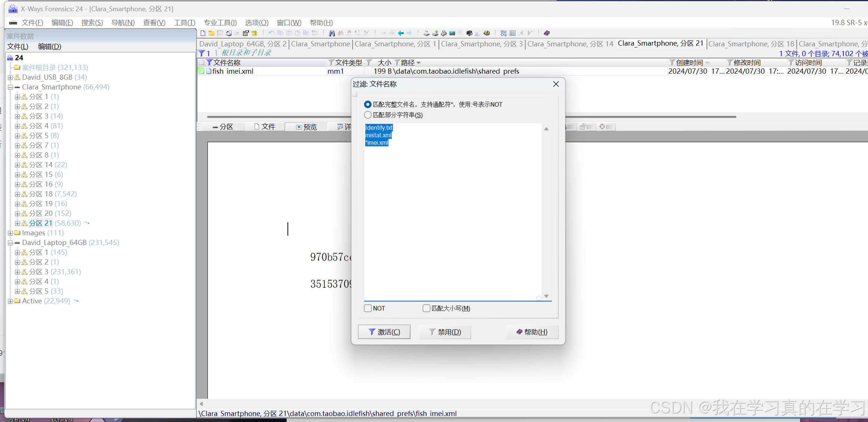Click the camera snapshot icon in toolbar
The image size is (868, 422).
(x=469, y=33)
